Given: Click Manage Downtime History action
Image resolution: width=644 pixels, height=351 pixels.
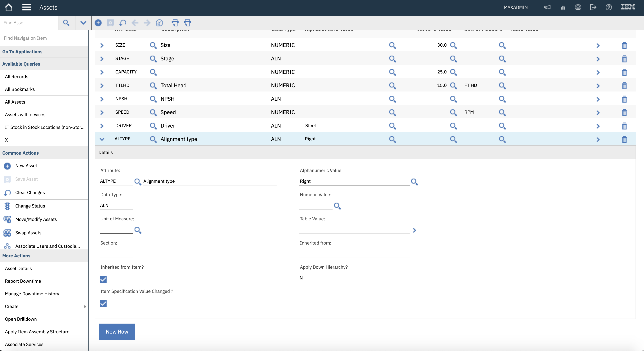Looking at the screenshot, I should pos(32,294).
